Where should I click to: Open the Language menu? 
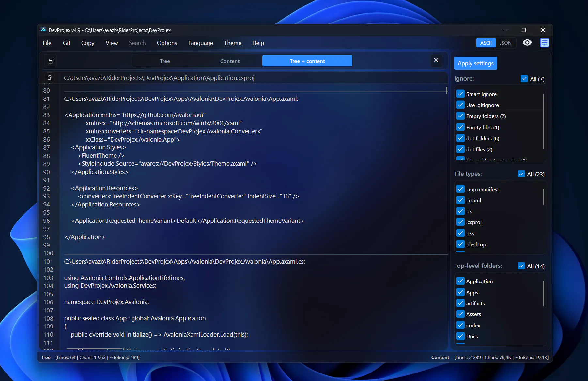(200, 43)
